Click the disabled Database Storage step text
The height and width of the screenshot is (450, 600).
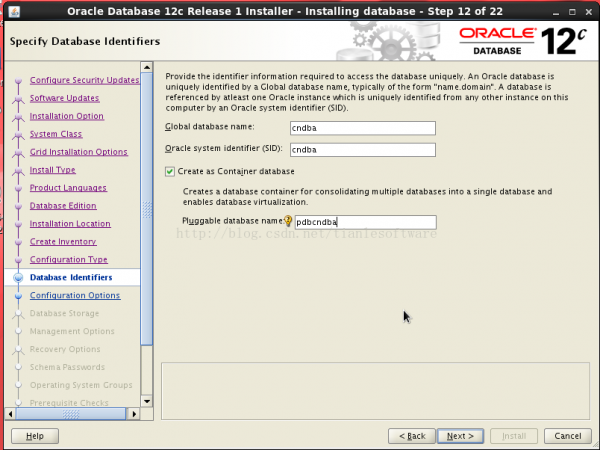pos(64,313)
